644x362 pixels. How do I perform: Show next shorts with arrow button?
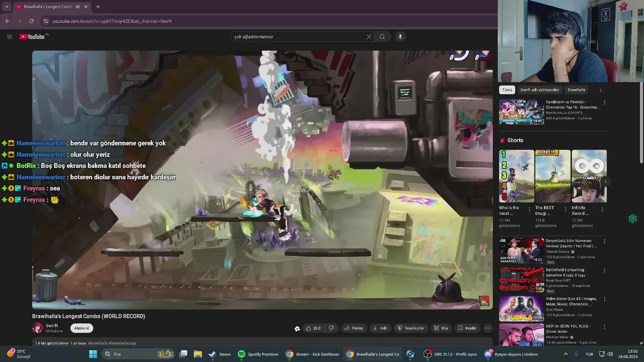(606, 182)
